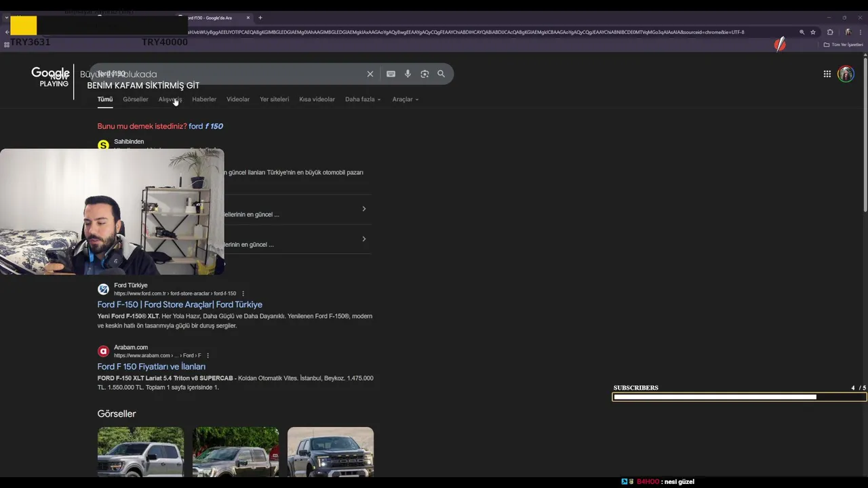Bookmark this page with the star icon

(813, 32)
